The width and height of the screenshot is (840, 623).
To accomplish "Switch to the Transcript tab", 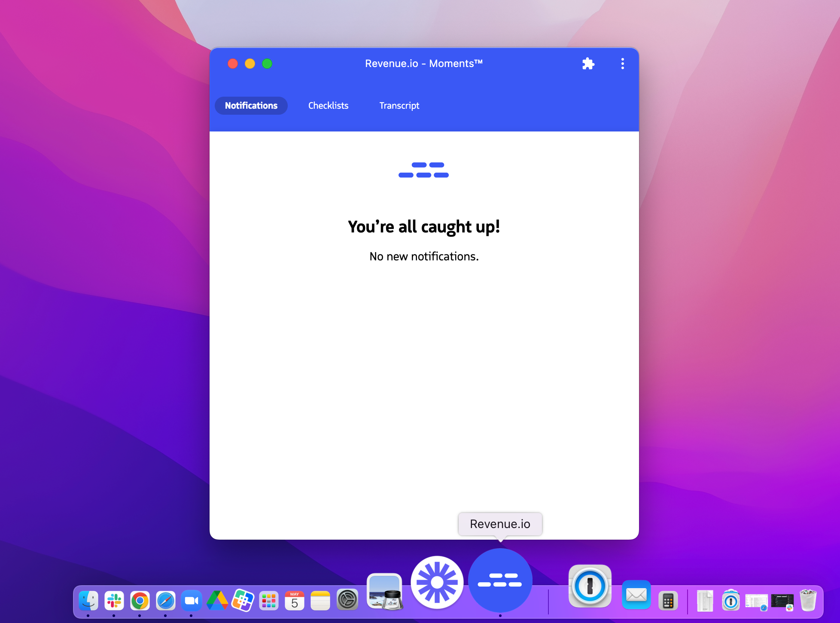I will 399,106.
